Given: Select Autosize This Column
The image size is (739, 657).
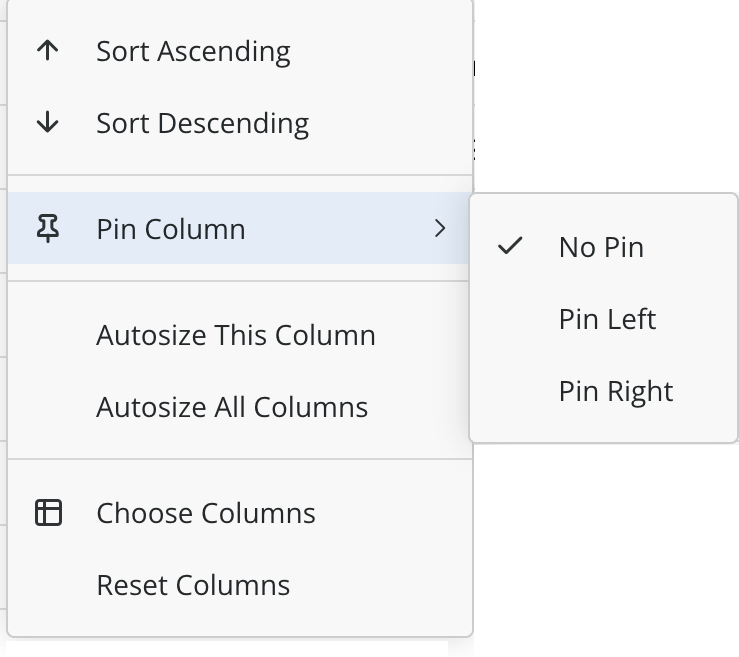Looking at the screenshot, I should click(x=236, y=335).
